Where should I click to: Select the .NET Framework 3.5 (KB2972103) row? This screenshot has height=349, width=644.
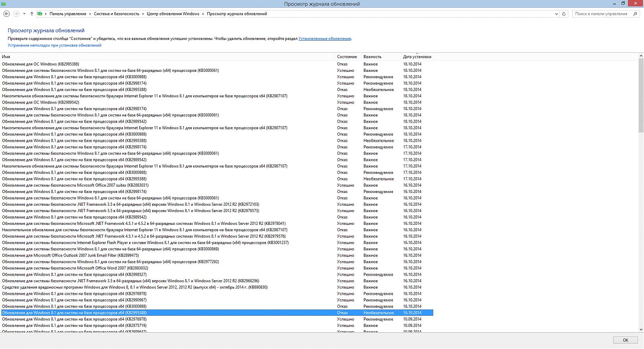pyautogui.click(x=217, y=204)
